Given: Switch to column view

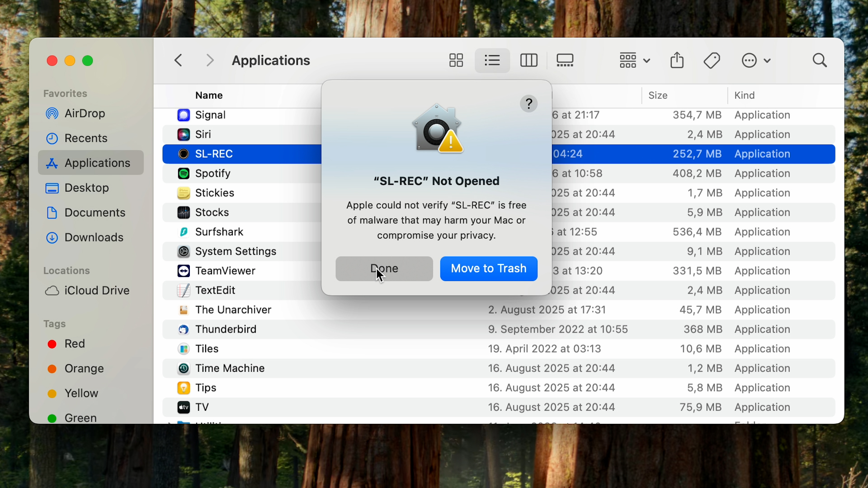Looking at the screenshot, I should (528, 60).
